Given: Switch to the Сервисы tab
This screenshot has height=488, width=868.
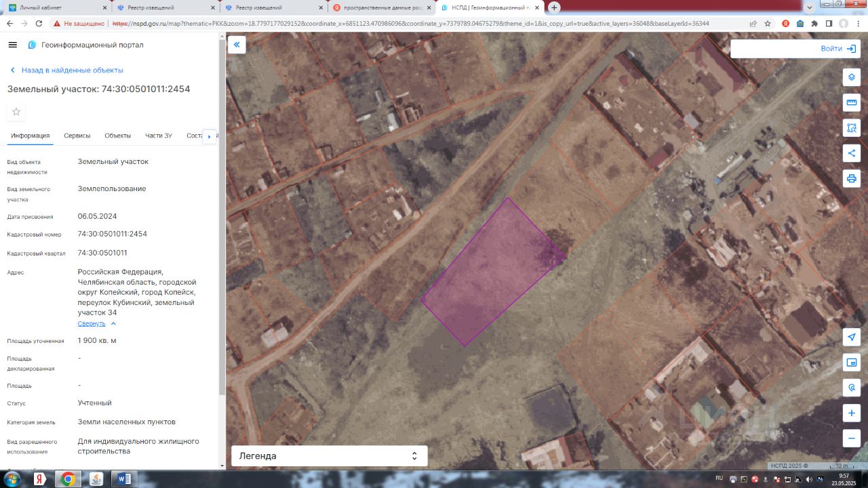Looking at the screenshot, I should [x=77, y=136].
